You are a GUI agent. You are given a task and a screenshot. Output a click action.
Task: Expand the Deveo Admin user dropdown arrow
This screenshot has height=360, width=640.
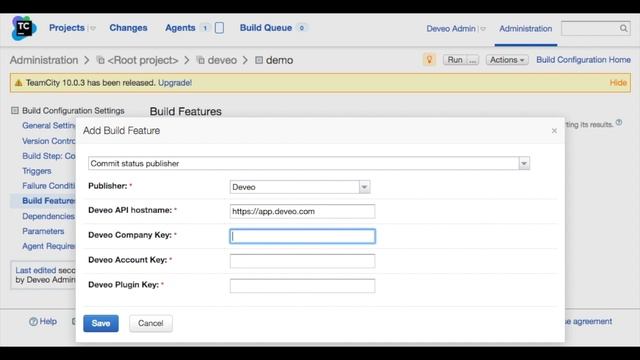[483, 29]
